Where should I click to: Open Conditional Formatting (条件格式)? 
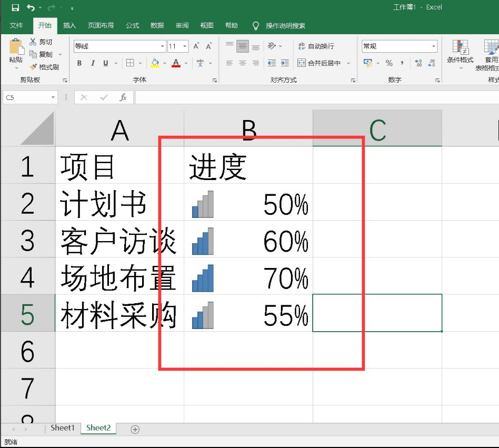(x=460, y=52)
